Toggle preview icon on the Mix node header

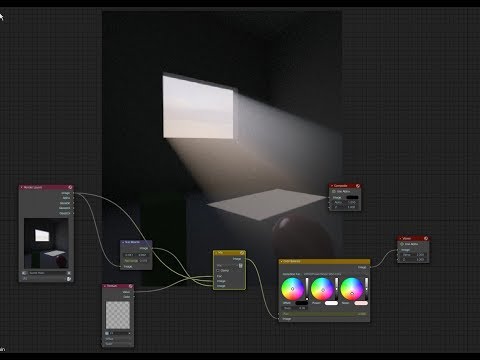click(242, 253)
